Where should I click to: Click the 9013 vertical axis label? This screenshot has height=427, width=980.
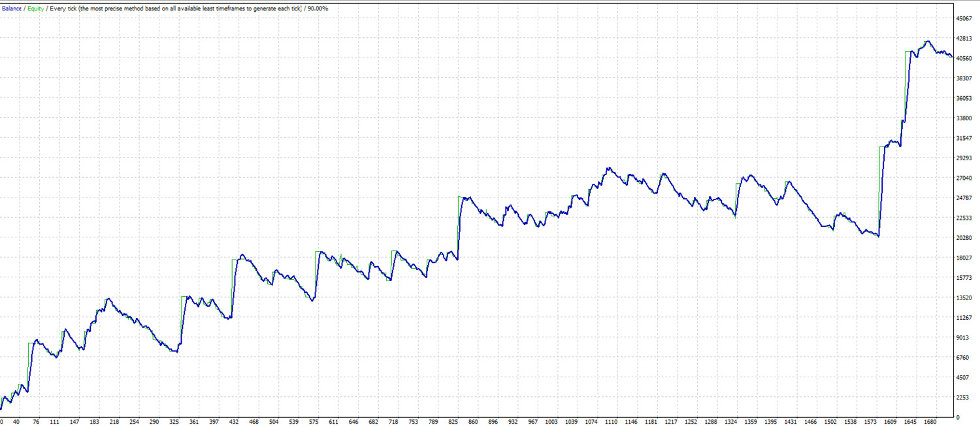pos(963,337)
